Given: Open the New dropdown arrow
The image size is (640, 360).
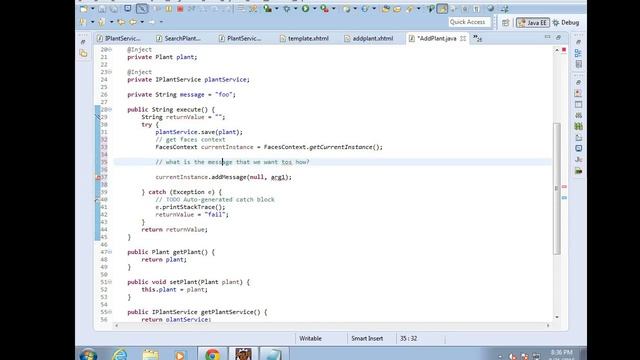Looking at the screenshot, I should pyautogui.click(x=92, y=9).
